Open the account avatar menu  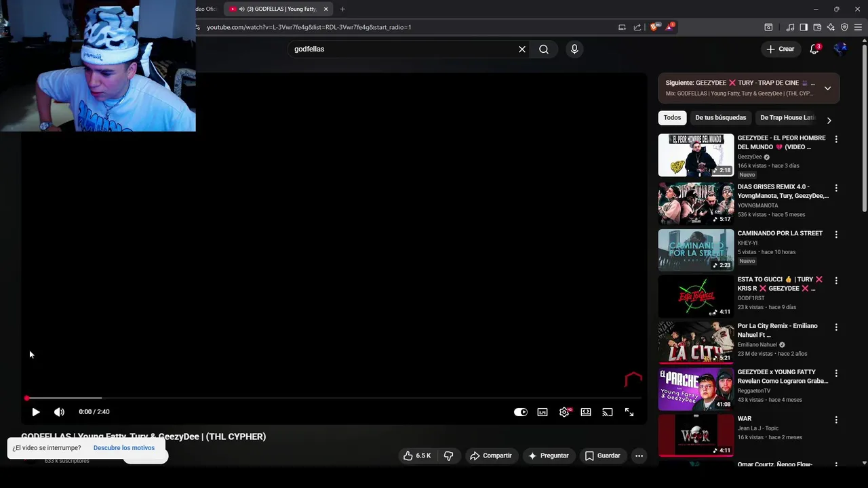(841, 49)
